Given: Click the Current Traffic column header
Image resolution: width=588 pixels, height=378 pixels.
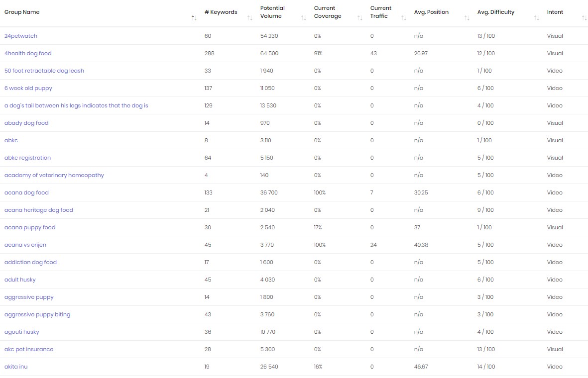Looking at the screenshot, I should click(x=380, y=12).
